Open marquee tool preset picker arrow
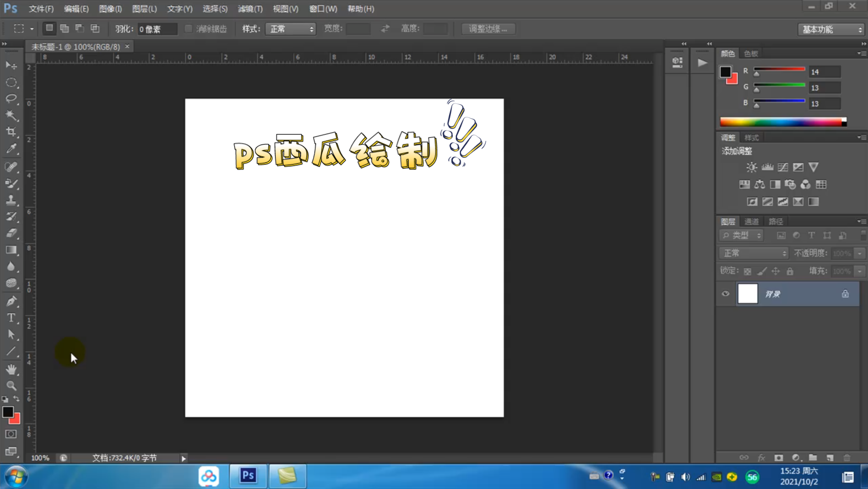The height and width of the screenshot is (489, 868). pyautogui.click(x=32, y=29)
